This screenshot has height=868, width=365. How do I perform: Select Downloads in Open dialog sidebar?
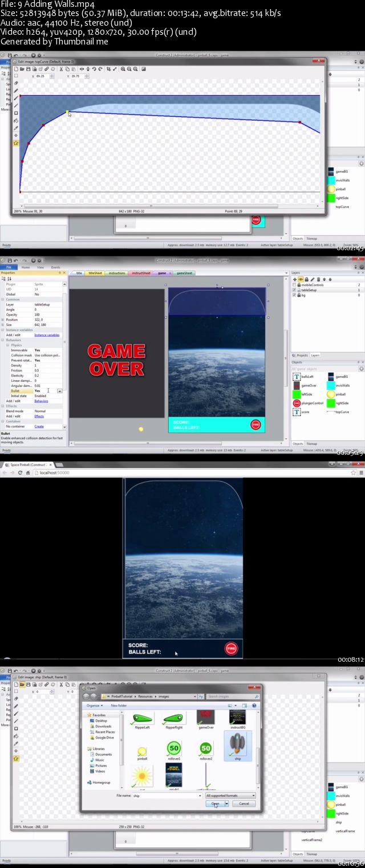pos(103,726)
